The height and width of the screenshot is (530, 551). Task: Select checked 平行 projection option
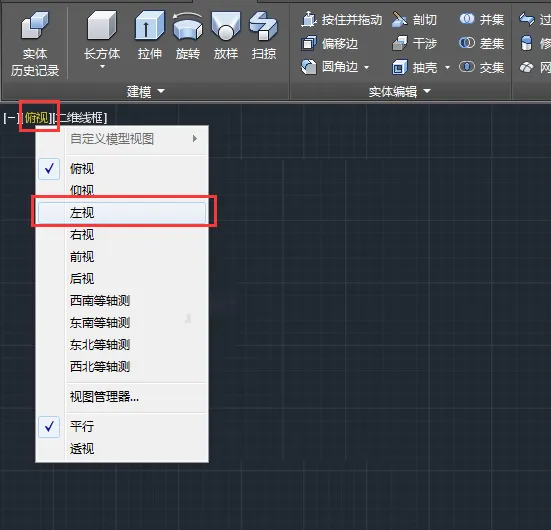[122, 427]
